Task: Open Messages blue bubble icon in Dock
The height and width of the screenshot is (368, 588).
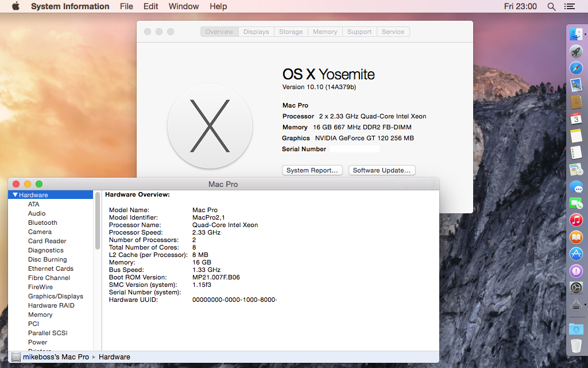Action: click(576, 186)
